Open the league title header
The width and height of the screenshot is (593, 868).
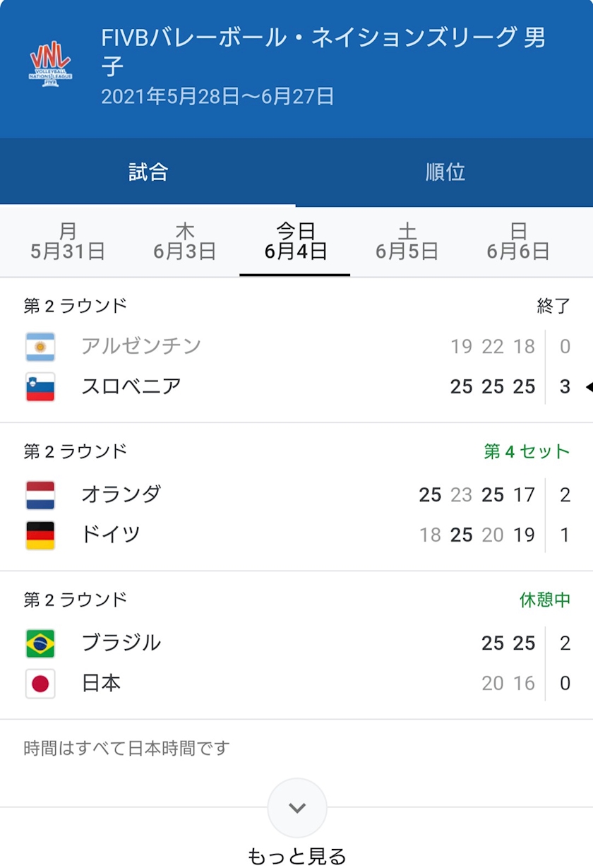coord(323,52)
